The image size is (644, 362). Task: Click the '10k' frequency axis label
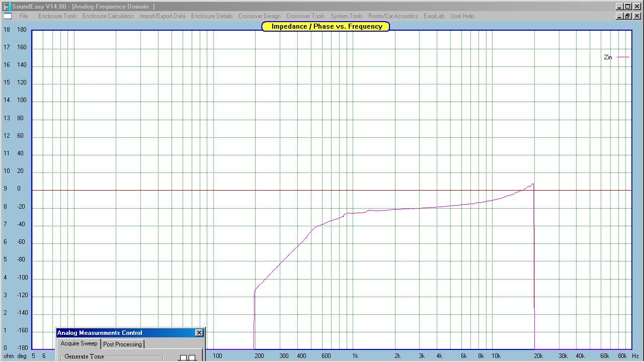496,356
